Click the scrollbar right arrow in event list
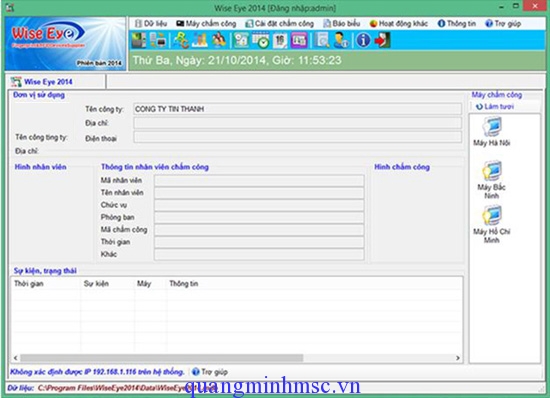 point(458,358)
